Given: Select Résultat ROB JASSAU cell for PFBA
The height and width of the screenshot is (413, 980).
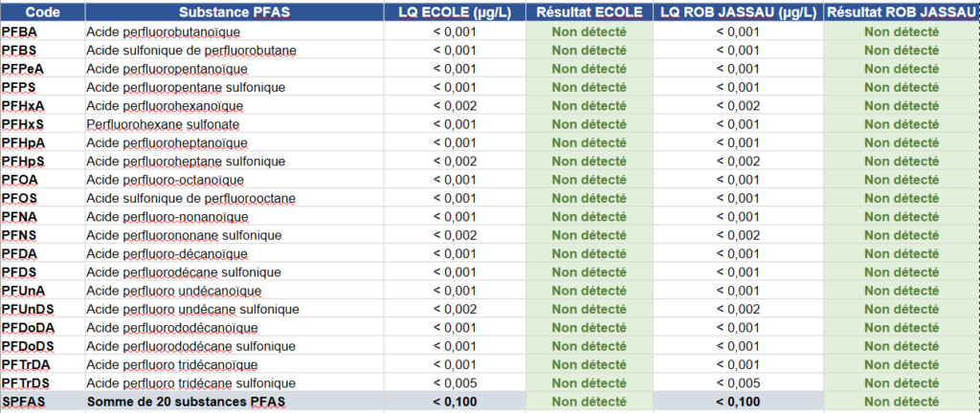Looking at the screenshot, I should [901, 32].
